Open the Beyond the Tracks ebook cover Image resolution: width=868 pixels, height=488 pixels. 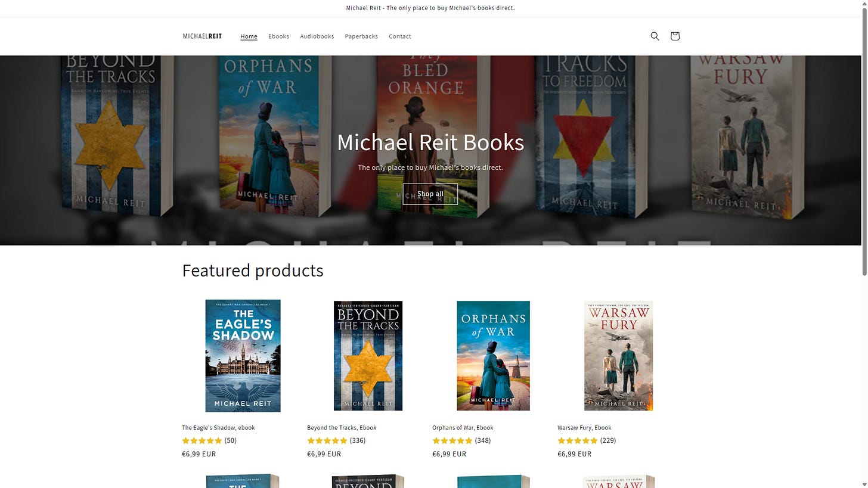point(368,356)
